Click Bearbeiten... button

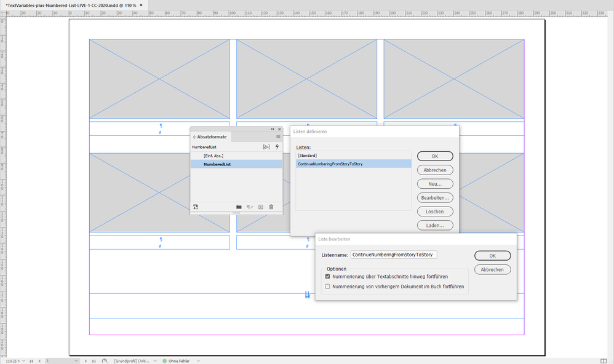[x=435, y=197]
